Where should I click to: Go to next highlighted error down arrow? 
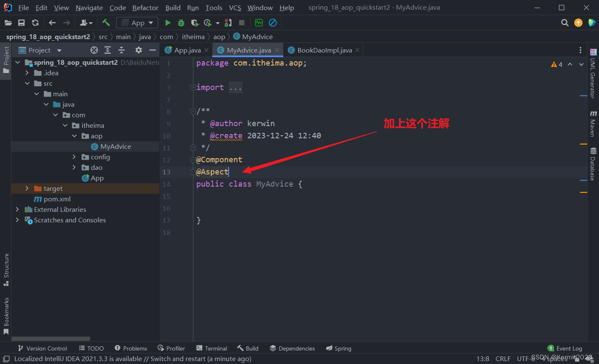[x=581, y=64]
